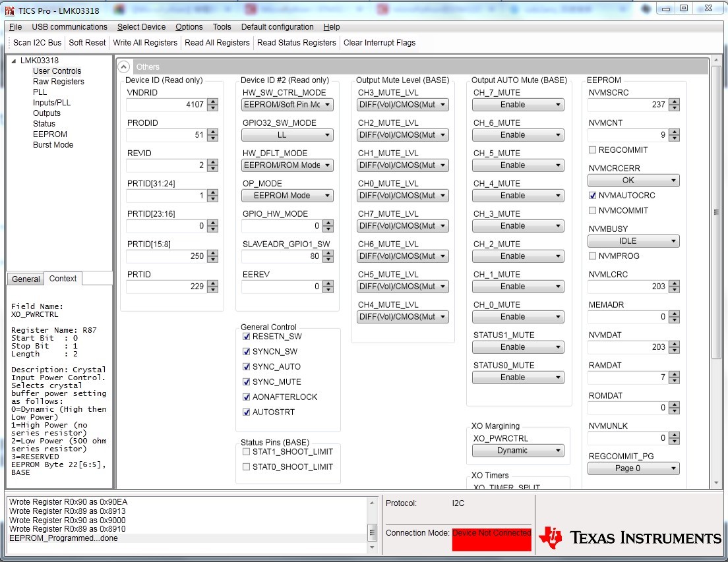This screenshot has width=728, height=562.
Task: Collapse the LMK03318 tree node
Action: pyautogui.click(x=13, y=61)
